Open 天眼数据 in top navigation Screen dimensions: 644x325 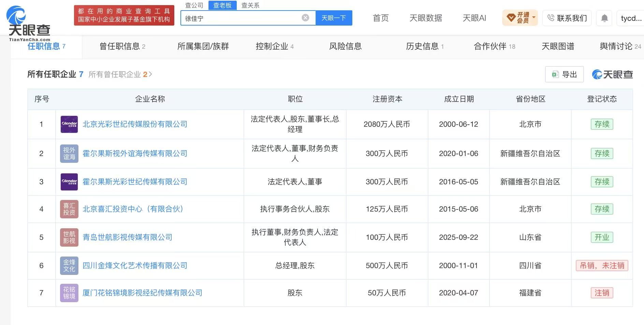tap(426, 18)
